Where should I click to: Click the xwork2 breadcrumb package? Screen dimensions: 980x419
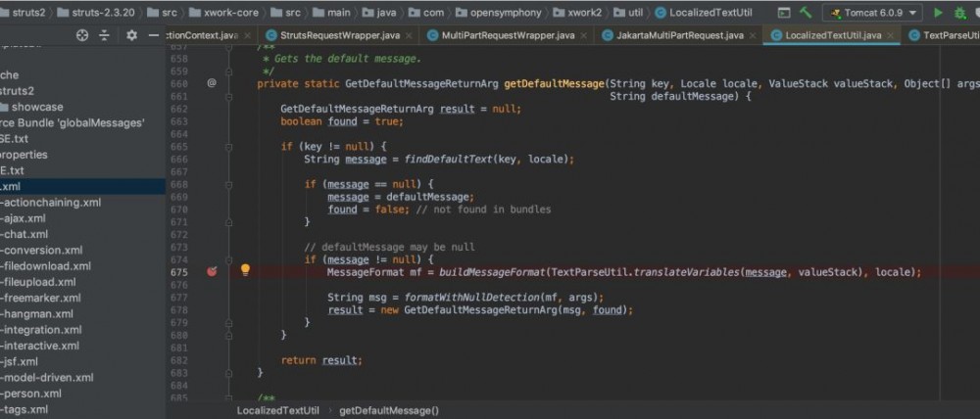tap(576, 13)
